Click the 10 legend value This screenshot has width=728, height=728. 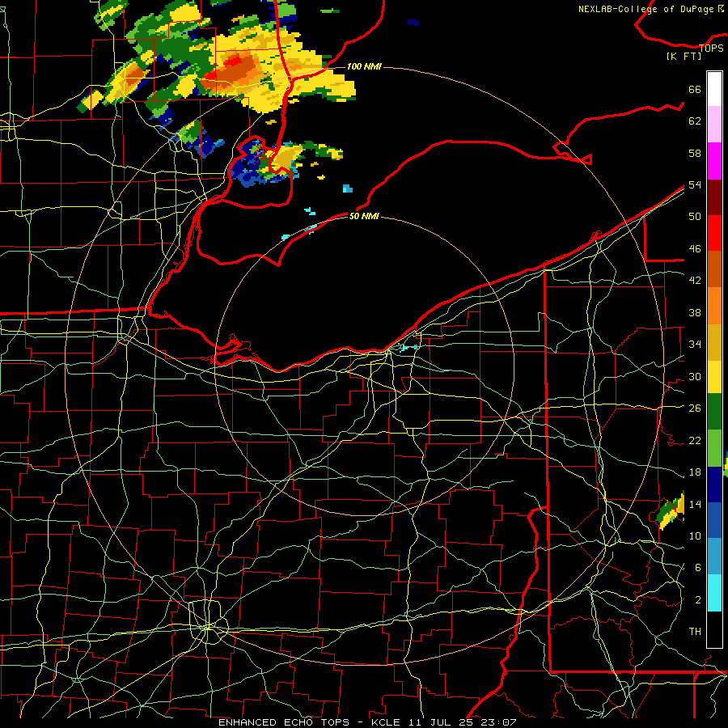pyautogui.click(x=695, y=536)
